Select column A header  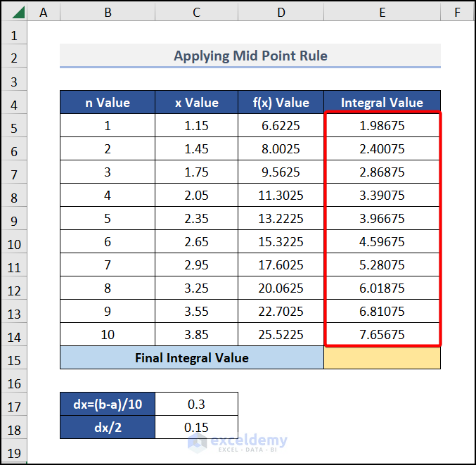point(44,13)
